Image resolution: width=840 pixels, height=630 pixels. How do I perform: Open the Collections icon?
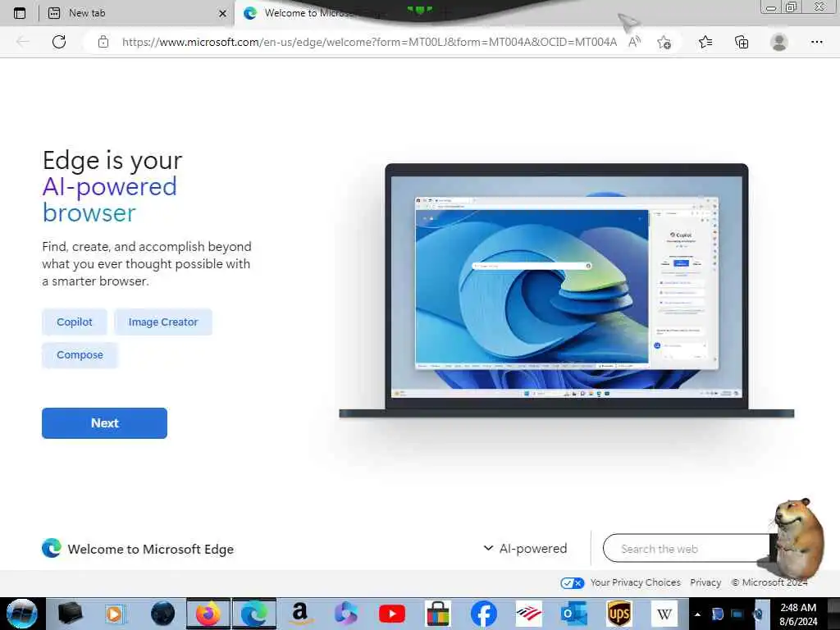pos(742,42)
